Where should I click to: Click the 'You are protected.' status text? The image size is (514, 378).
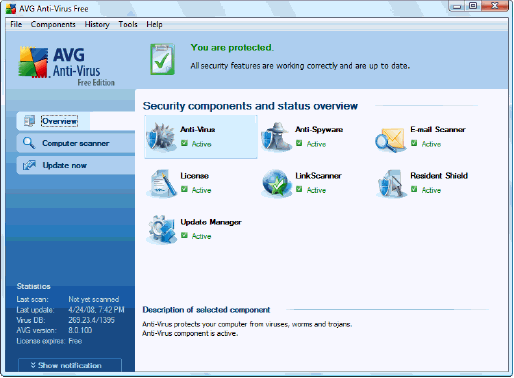point(232,48)
